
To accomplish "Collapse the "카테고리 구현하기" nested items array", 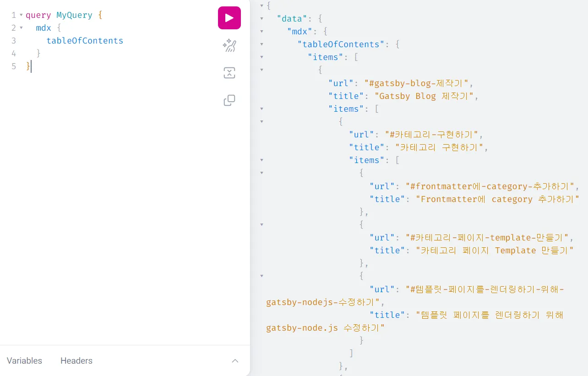I will point(261,160).
